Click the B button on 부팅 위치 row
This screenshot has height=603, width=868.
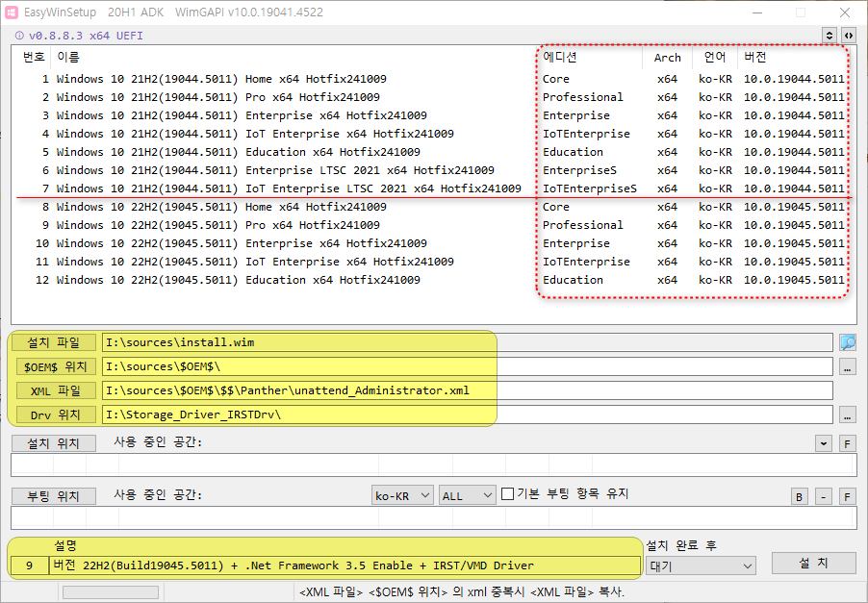click(x=799, y=496)
